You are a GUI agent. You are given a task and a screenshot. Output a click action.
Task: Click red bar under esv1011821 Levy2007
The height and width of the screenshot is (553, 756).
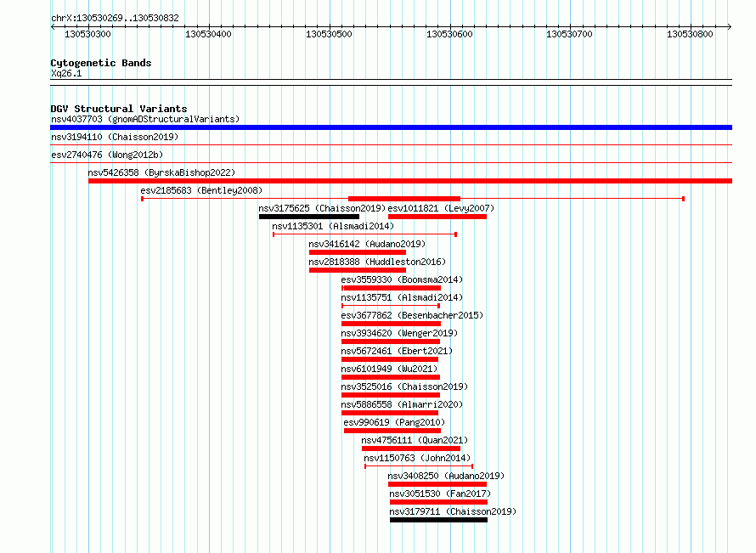(437, 217)
